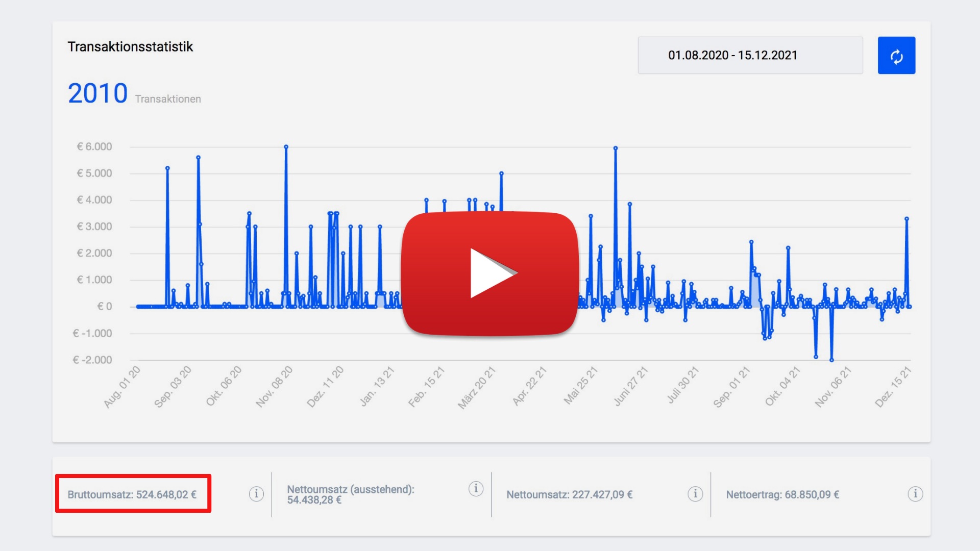Screen dimensions: 980x551
Task: Click the € 3.000 y-axis label
Action: [94, 227]
